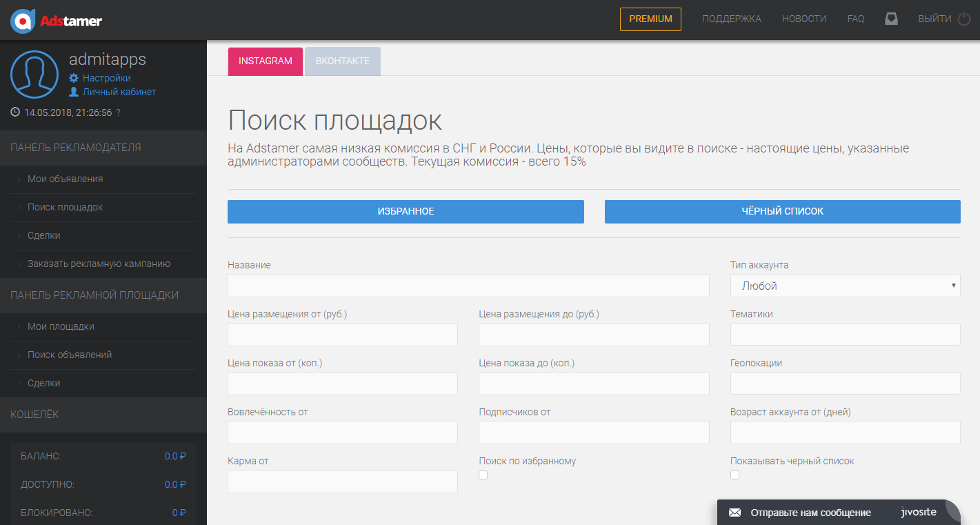This screenshot has width=980, height=525.
Task: Open Поиск объявлений in the sidebar
Action: tap(71, 354)
